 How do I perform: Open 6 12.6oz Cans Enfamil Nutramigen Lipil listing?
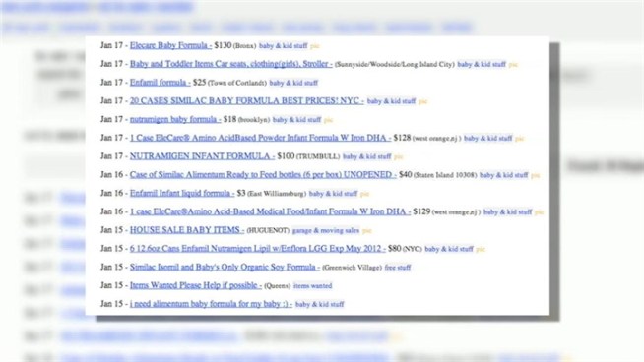pyautogui.click(x=258, y=249)
